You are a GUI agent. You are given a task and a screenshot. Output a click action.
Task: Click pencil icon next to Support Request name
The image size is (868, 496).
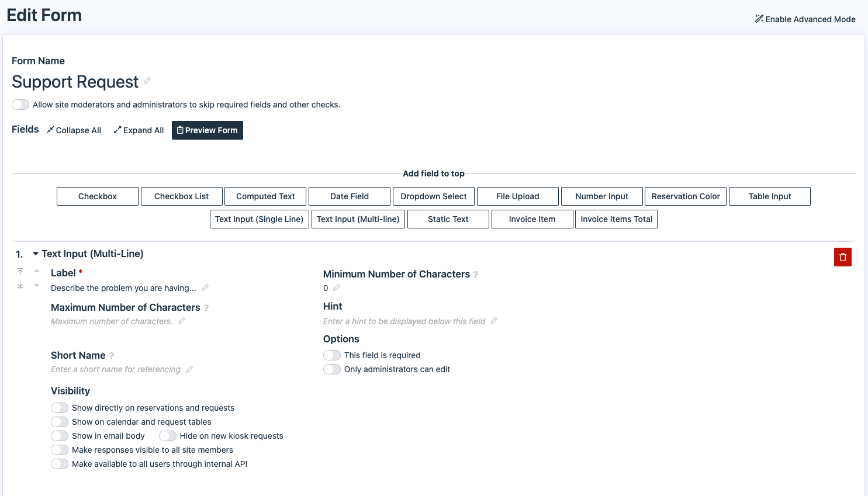coord(147,81)
